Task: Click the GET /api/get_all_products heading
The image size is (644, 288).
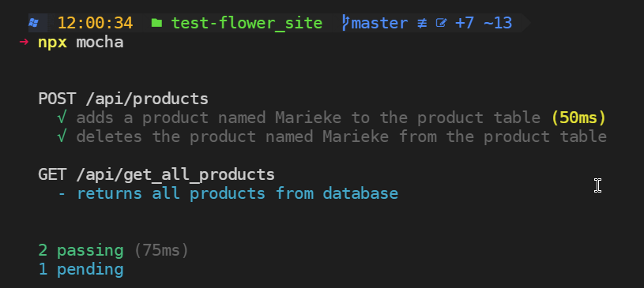Action: click(x=156, y=175)
